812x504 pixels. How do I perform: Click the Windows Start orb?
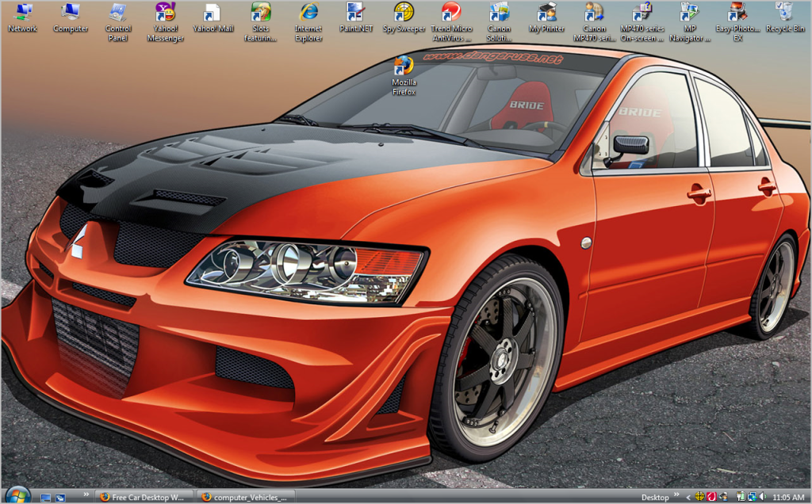point(16,495)
